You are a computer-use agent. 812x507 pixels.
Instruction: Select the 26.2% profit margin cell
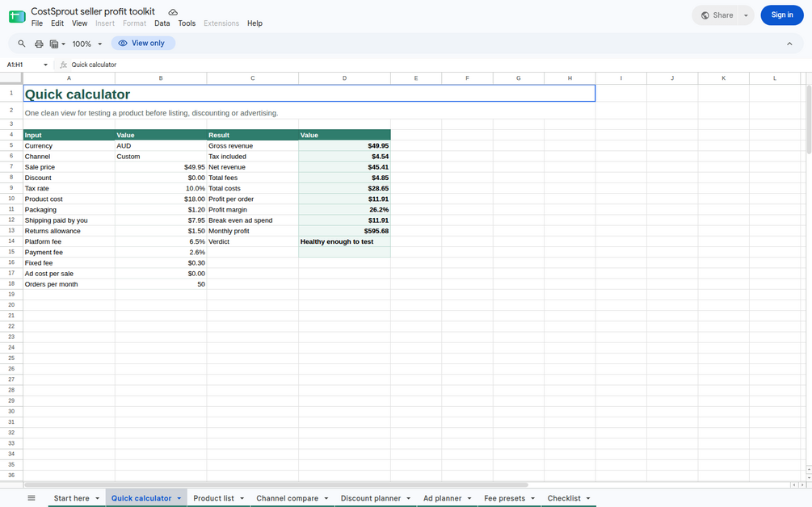point(344,210)
